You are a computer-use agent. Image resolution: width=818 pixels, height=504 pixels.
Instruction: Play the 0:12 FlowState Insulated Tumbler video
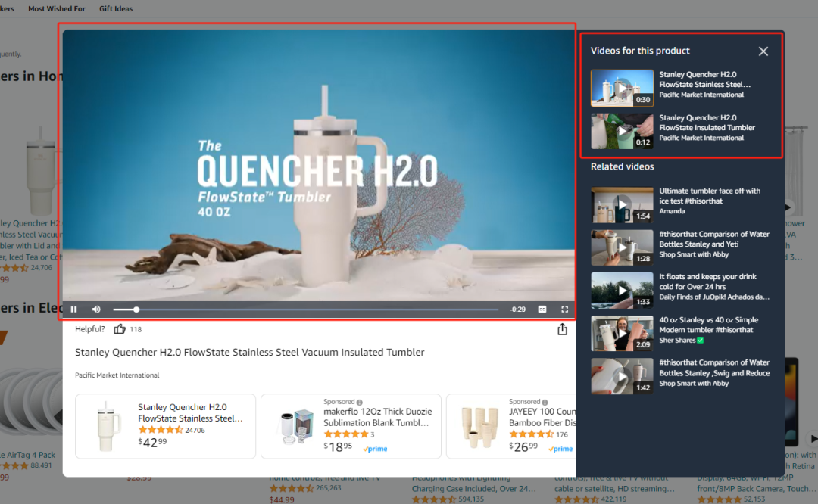622,131
